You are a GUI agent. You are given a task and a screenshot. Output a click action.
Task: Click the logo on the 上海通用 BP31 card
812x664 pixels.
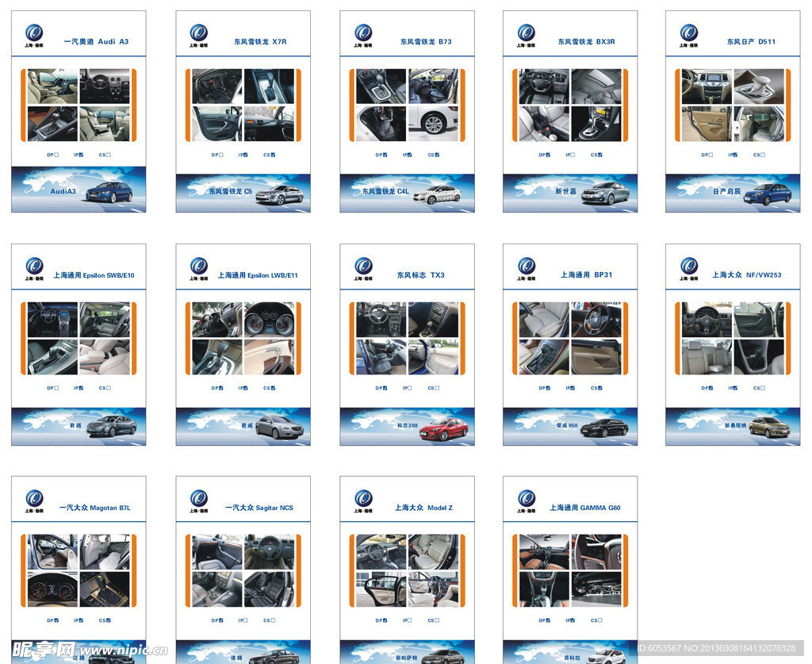click(x=527, y=269)
